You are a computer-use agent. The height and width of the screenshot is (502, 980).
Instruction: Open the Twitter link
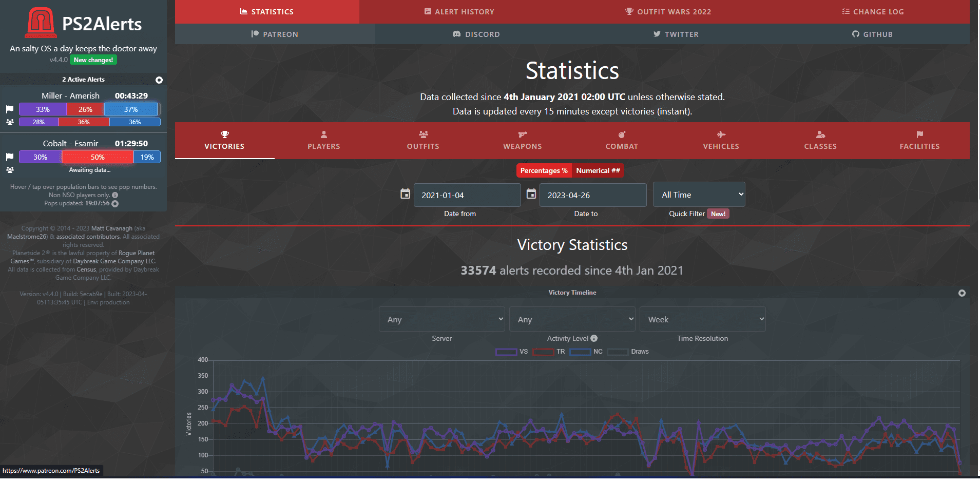click(x=676, y=34)
